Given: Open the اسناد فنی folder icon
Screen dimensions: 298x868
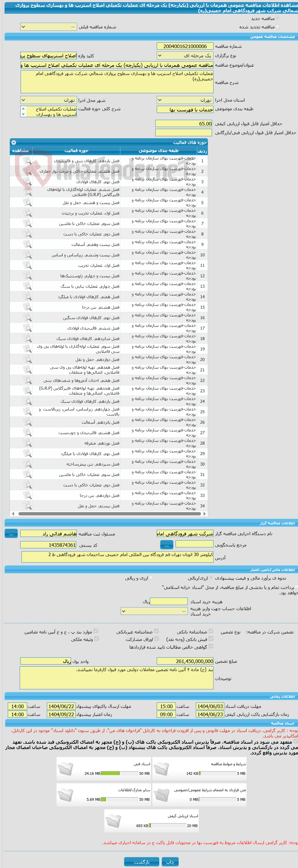Looking at the screenshot, I should [x=65, y=769].
